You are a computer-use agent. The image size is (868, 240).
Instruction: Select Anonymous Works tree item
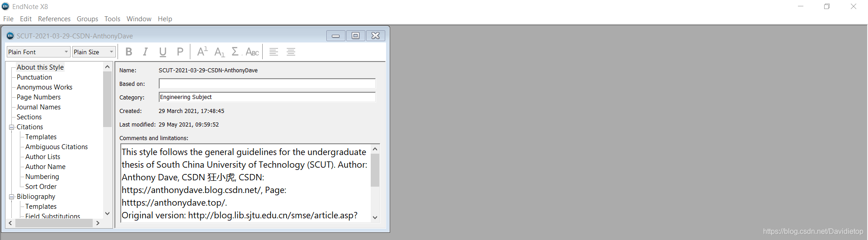(44, 87)
